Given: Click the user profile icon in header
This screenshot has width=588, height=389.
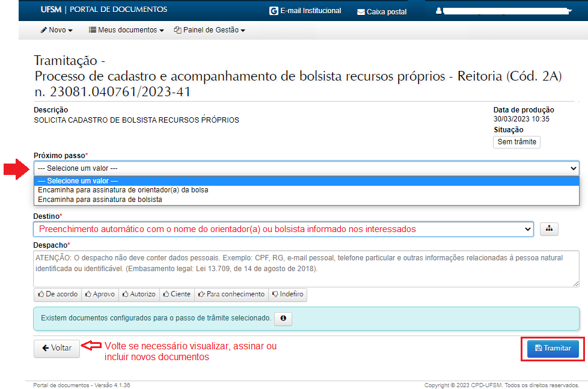Looking at the screenshot, I should (x=439, y=11).
